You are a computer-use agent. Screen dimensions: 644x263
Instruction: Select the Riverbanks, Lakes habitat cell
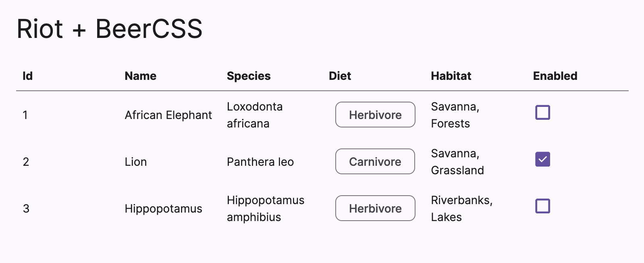tap(461, 209)
